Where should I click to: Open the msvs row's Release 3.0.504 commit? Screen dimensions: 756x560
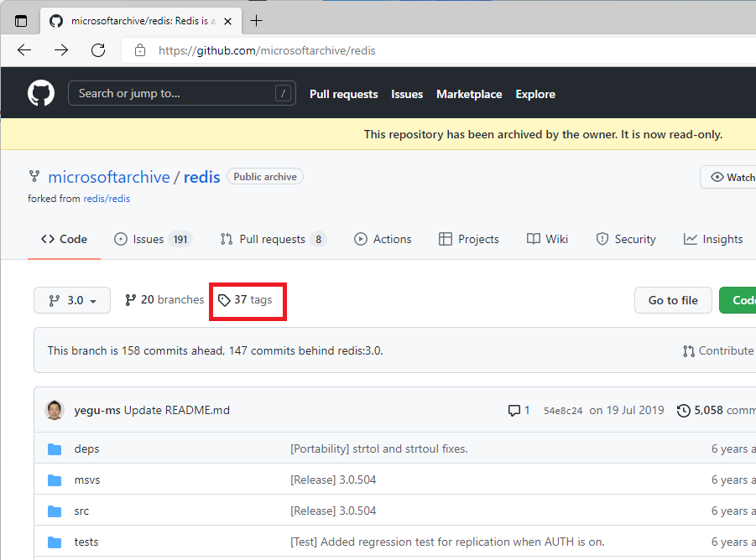pos(333,480)
